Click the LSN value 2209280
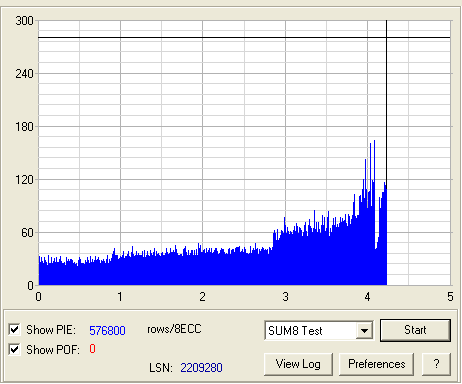462x384 pixels. tap(201, 368)
